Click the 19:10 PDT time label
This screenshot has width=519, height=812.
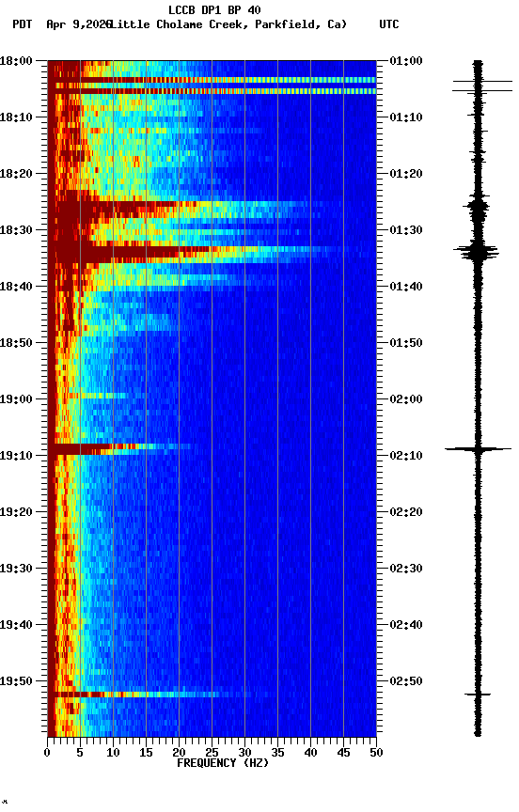click(16, 456)
